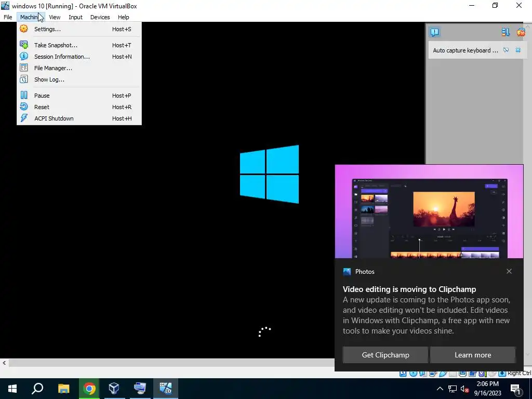532x399 pixels.
Task: Click the Learn more button
Action: coord(473,355)
